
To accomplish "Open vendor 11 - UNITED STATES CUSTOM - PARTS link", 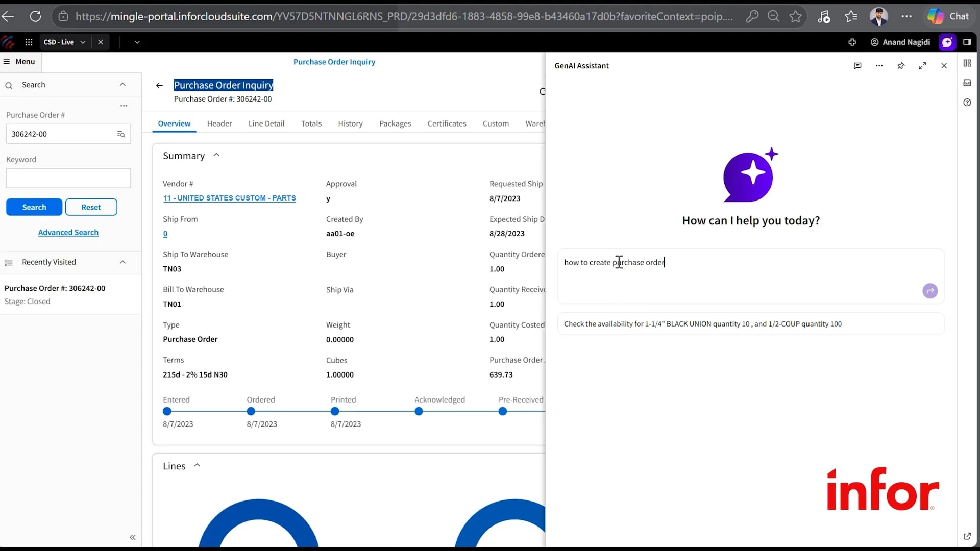I will (x=229, y=198).
